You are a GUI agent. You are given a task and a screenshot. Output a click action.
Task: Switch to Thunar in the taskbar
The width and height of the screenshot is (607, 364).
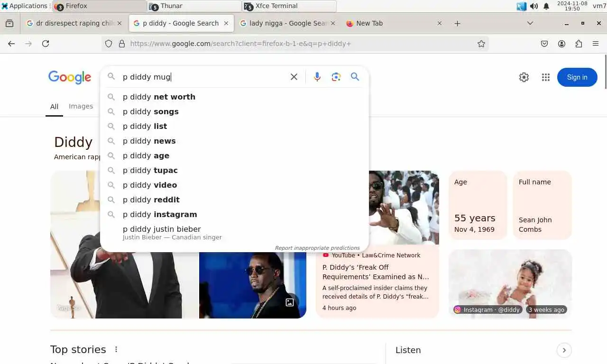coord(194,6)
